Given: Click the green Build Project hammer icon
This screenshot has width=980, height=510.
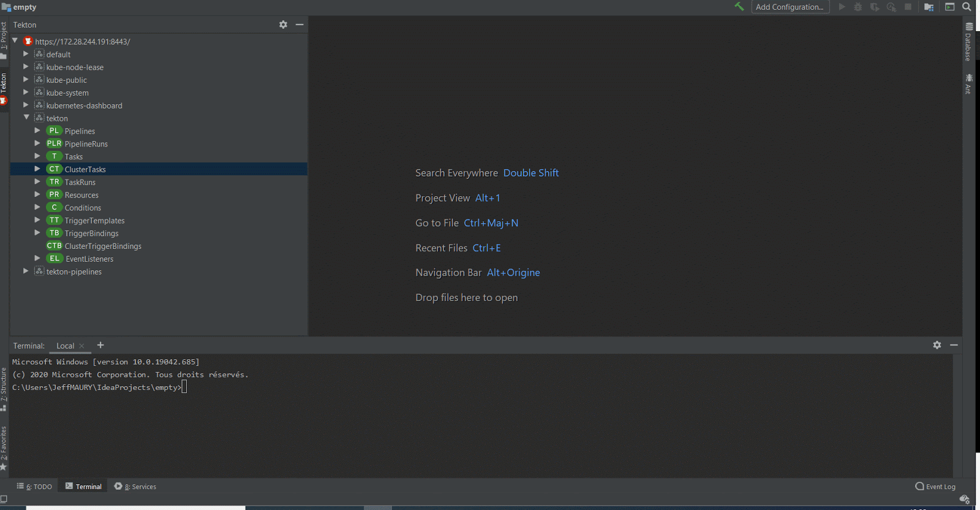Looking at the screenshot, I should [x=739, y=7].
